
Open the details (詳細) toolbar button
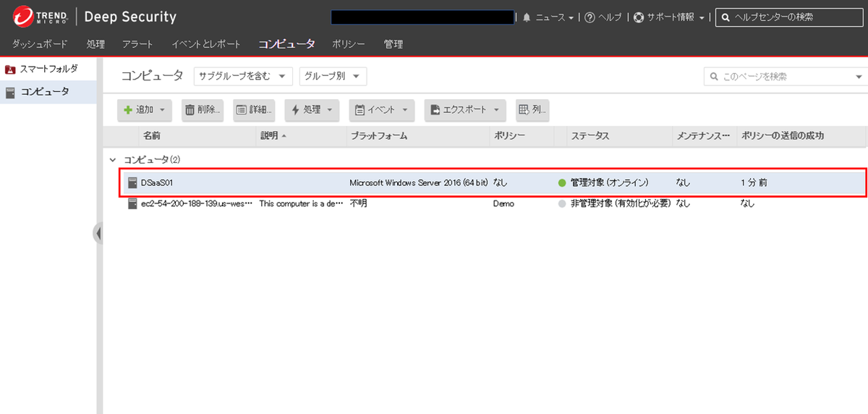pyautogui.click(x=253, y=110)
